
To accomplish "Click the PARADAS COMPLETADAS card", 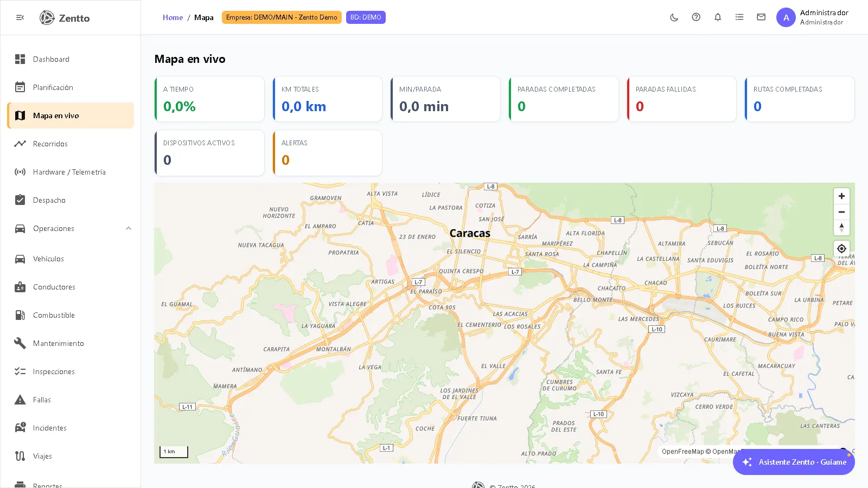I will tap(564, 99).
